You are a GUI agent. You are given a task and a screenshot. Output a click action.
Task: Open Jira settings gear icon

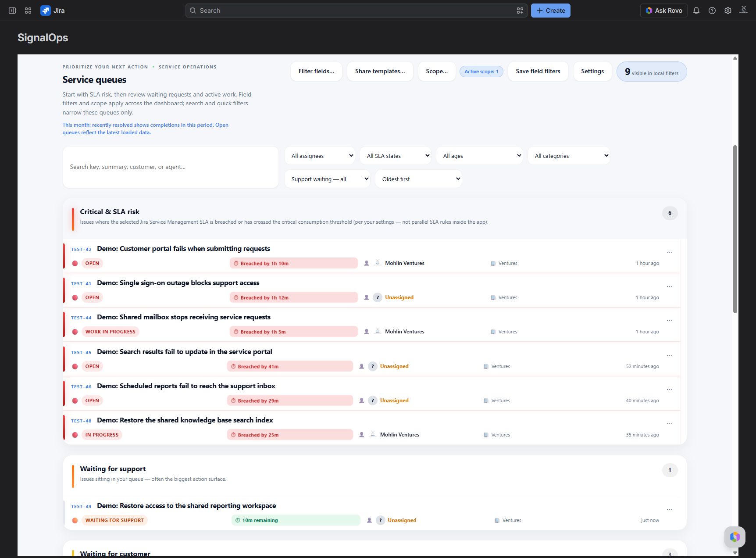click(728, 11)
